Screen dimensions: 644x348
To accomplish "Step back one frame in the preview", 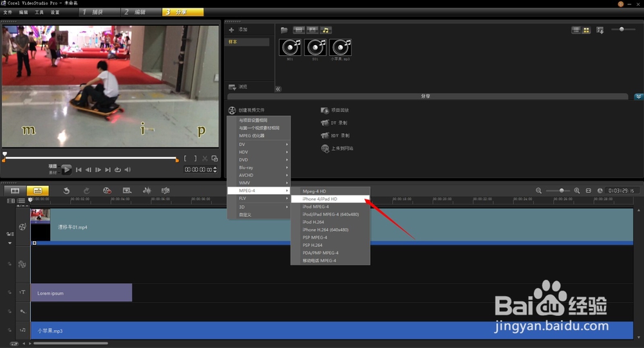I will click(x=88, y=169).
